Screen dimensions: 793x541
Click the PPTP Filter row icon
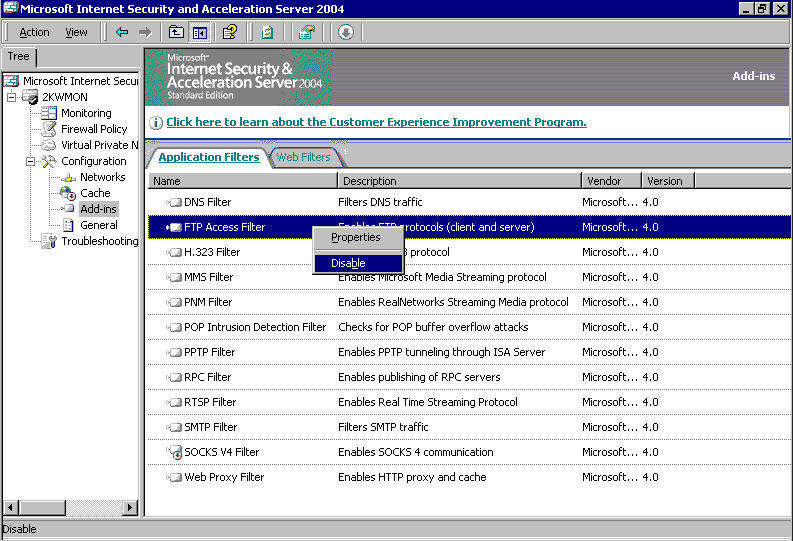pos(174,352)
